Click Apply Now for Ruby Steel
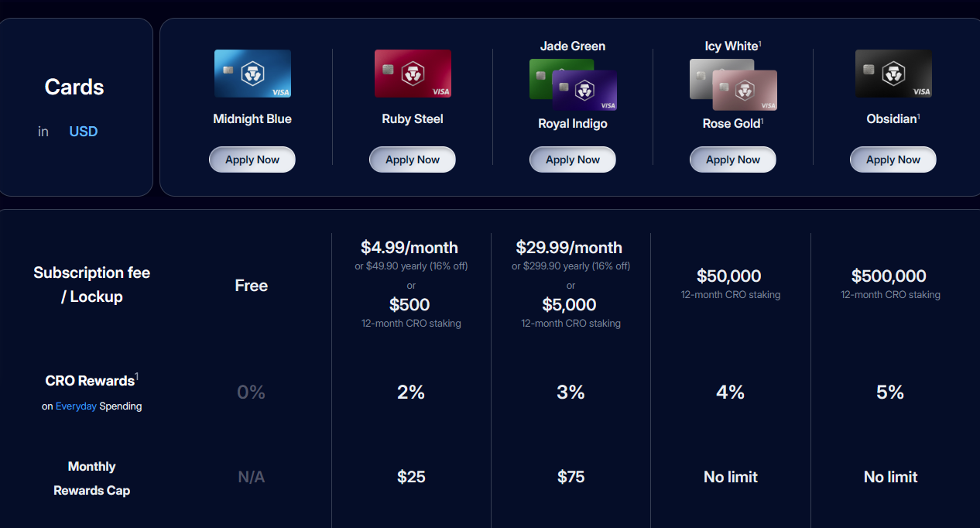 pyautogui.click(x=413, y=159)
